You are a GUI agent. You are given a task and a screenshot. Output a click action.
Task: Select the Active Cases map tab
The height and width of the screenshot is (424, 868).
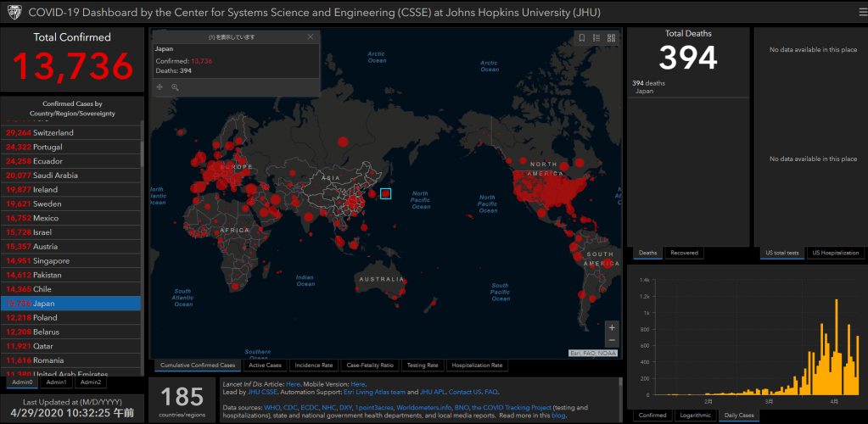(x=265, y=365)
